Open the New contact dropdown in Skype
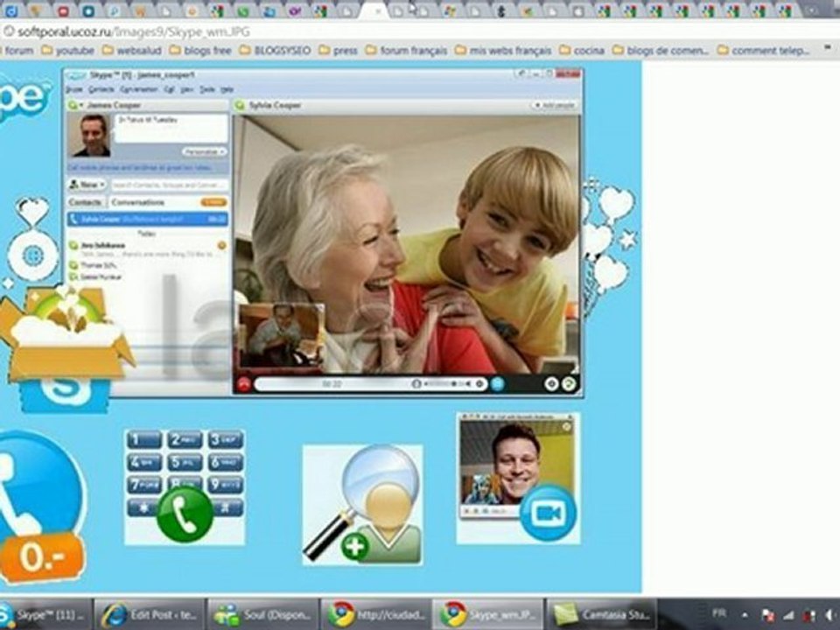The width and height of the screenshot is (840, 630). pos(87,185)
